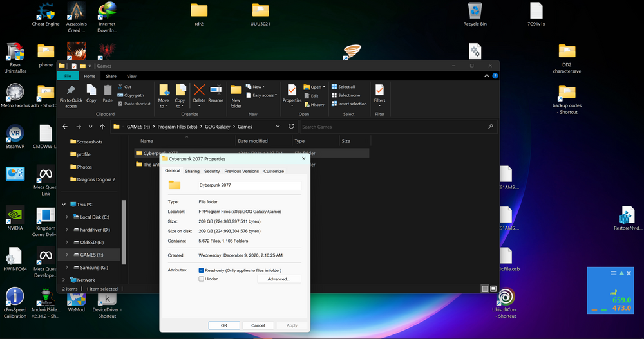The width and height of the screenshot is (644, 339).
Task: Click navigation pane scrollbar
Action: (124, 232)
